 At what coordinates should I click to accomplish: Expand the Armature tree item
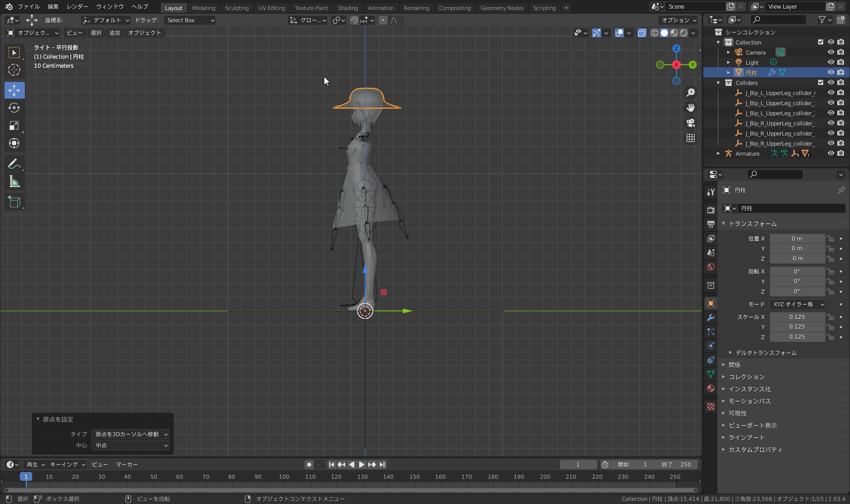(718, 154)
